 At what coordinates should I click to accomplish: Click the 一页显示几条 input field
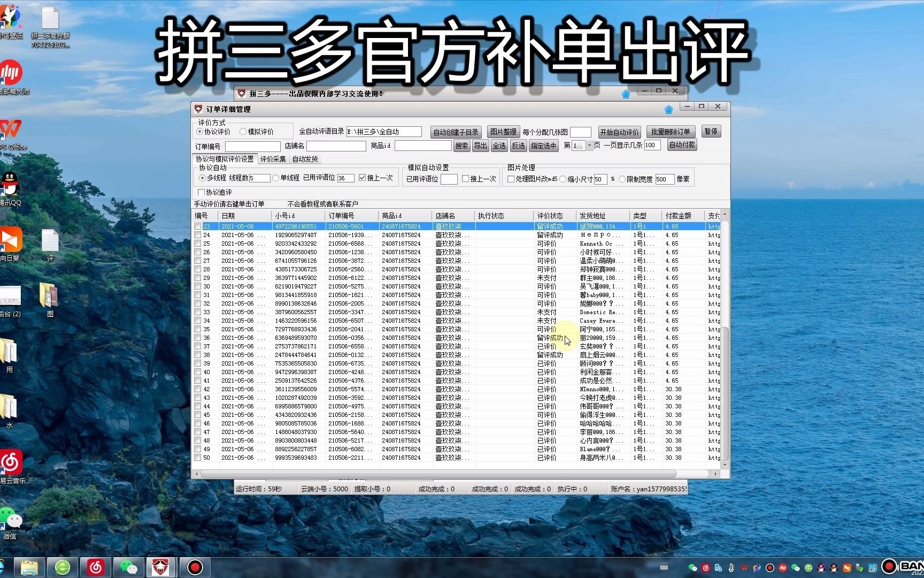click(x=652, y=145)
